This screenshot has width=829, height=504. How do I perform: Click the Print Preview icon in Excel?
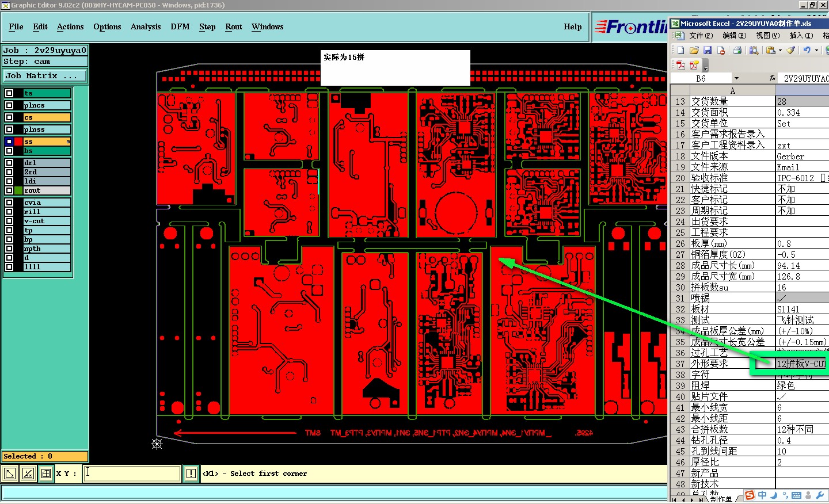click(754, 50)
